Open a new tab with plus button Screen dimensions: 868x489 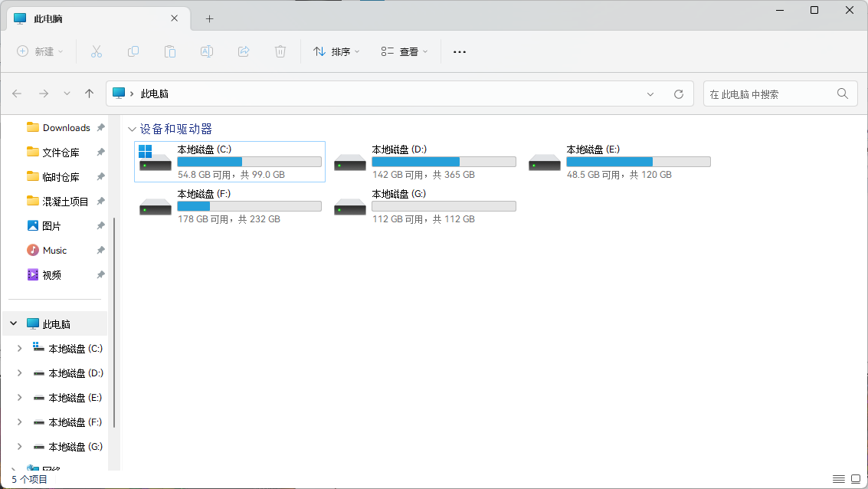[209, 18]
